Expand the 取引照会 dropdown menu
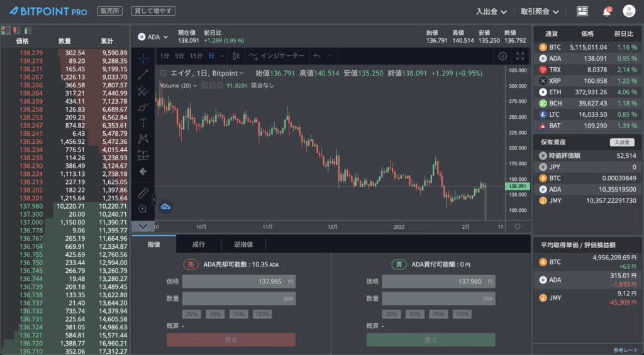The width and height of the screenshot is (644, 355). pyautogui.click(x=540, y=11)
